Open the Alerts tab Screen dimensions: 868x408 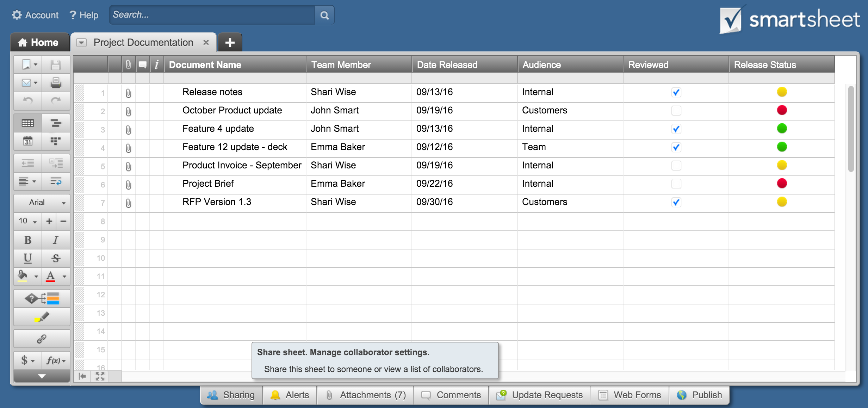point(290,395)
